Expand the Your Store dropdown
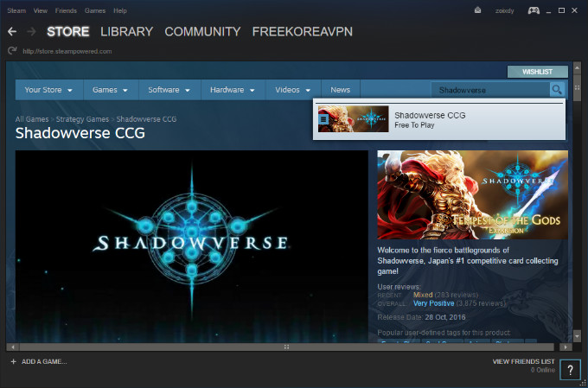588x388 pixels. tap(49, 90)
